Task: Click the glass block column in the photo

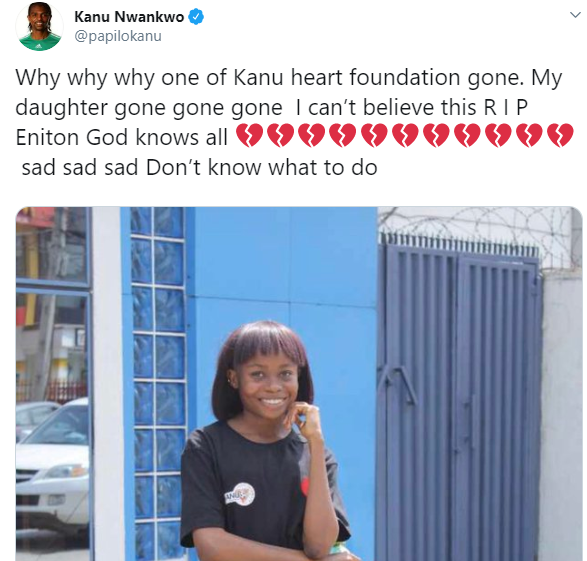Action: pos(158,384)
